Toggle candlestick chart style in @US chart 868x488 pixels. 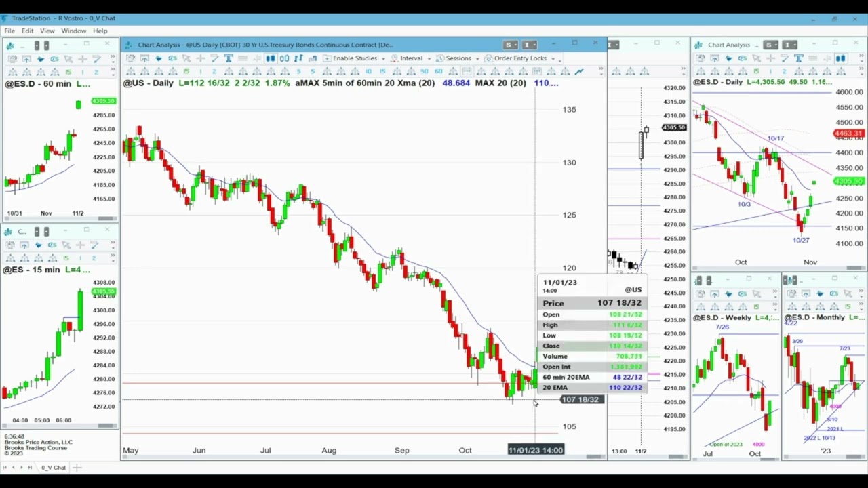pyautogui.click(x=271, y=58)
